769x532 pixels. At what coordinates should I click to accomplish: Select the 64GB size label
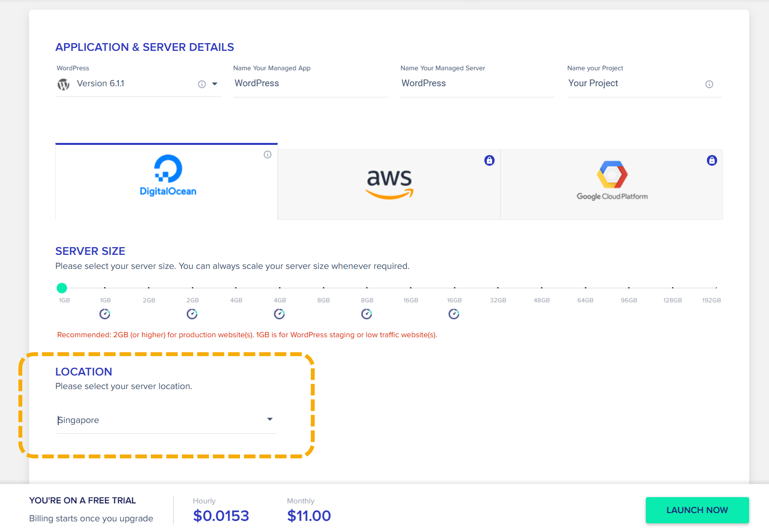click(x=585, y=300)
